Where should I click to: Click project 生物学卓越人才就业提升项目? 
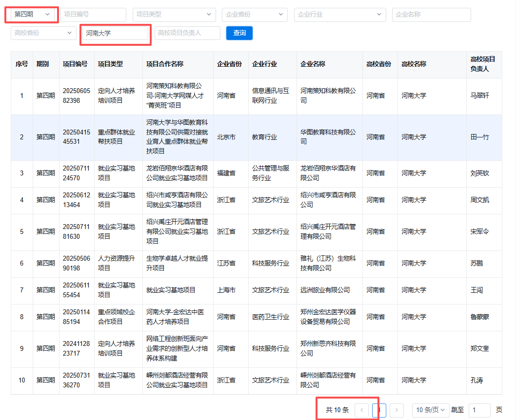pyautogui.click(x=177, y=263)
